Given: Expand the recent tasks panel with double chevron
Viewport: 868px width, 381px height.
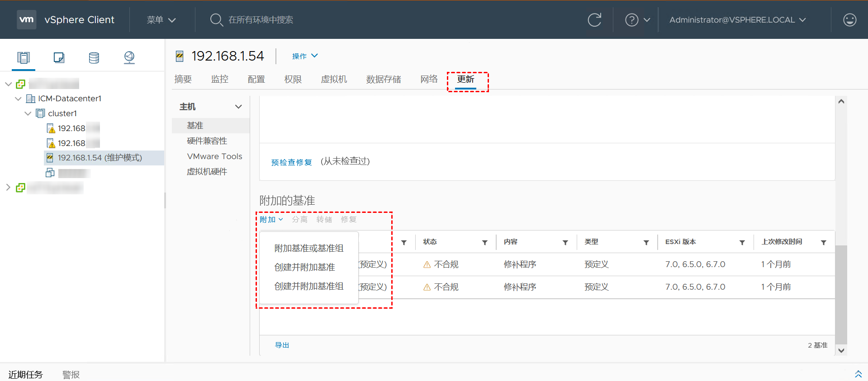Looking at the screenshot, I should [858, 374].
